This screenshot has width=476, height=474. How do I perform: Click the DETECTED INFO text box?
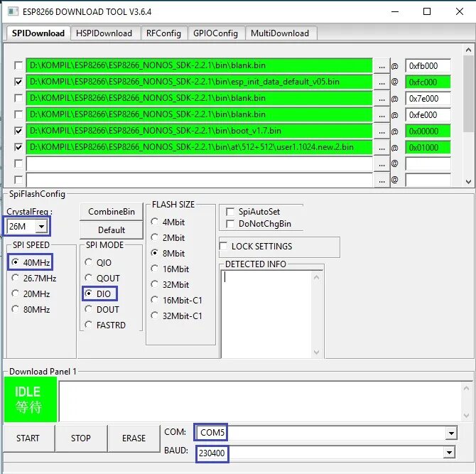pos(266,314)
